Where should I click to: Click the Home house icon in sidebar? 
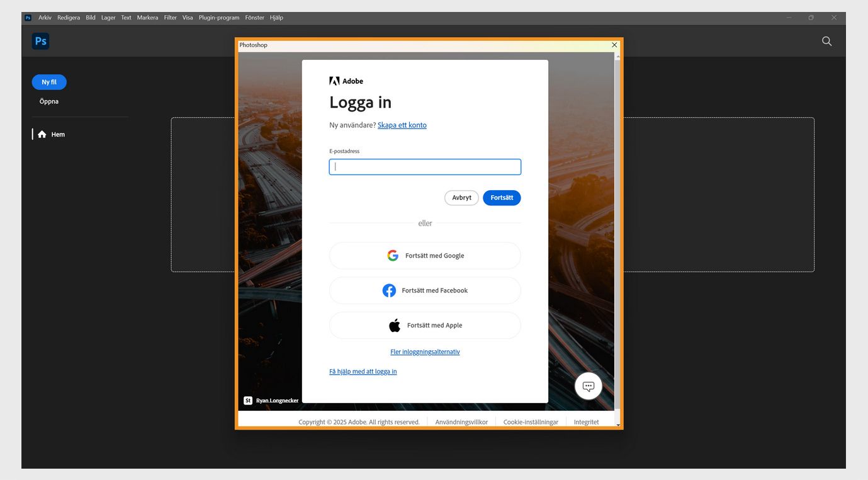click(x=42, y=134)
